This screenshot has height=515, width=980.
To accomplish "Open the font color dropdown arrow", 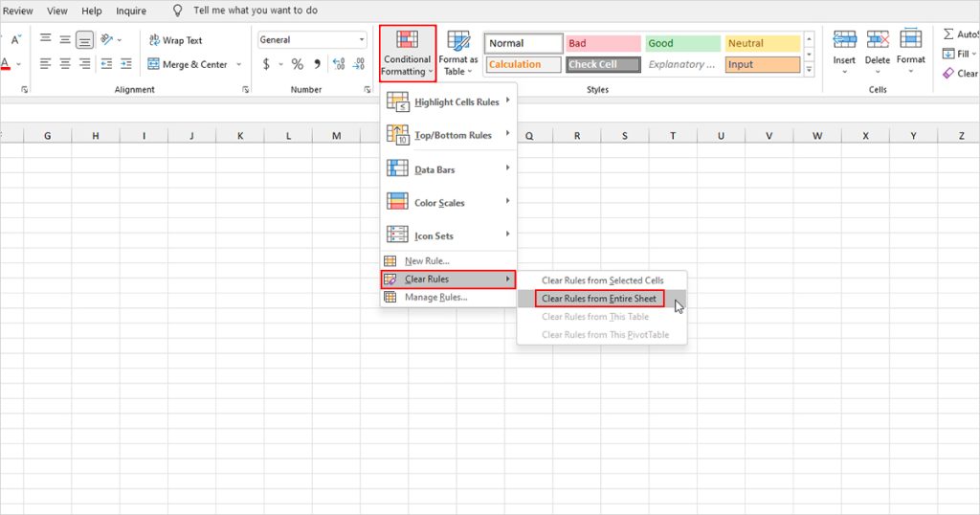I will click(x=19, y=64).
